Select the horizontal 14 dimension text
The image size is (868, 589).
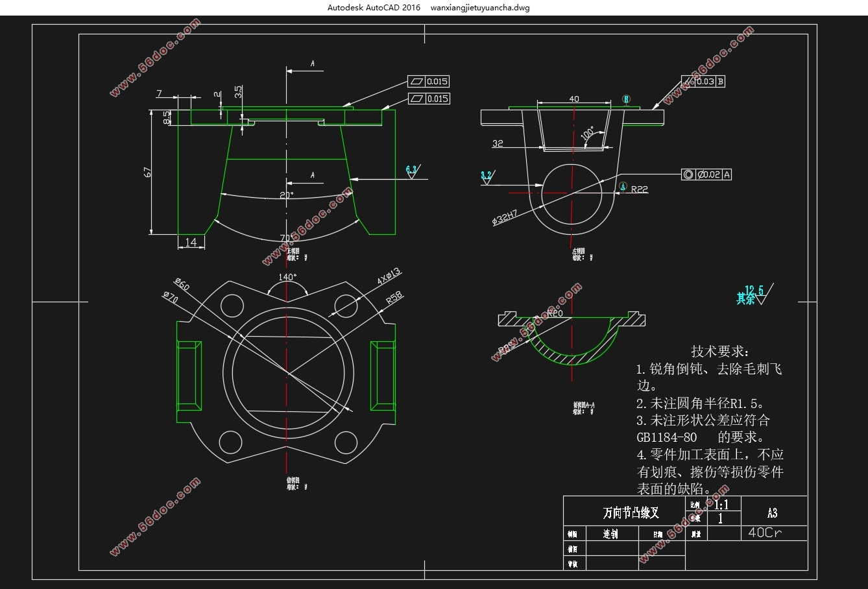pos(191,243)
